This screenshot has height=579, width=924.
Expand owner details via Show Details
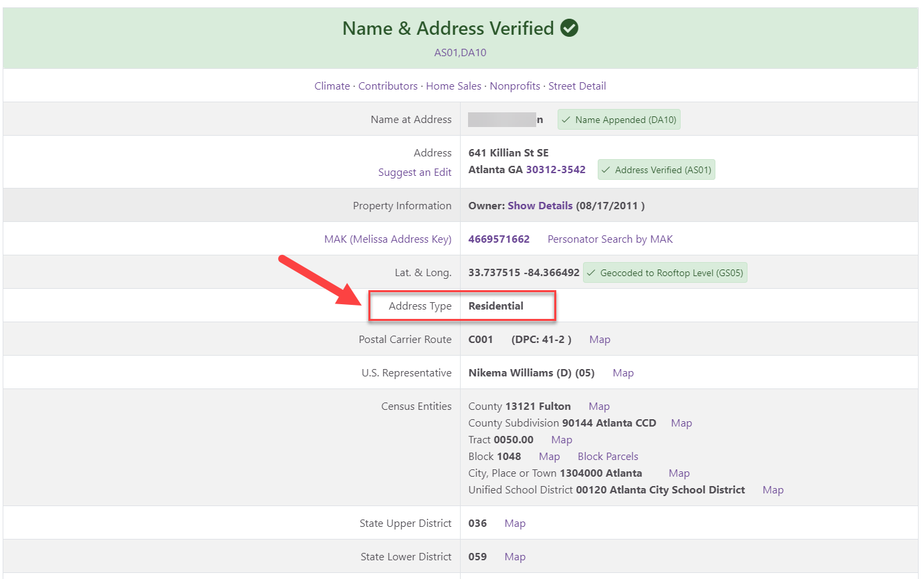(x=540, y=205)
